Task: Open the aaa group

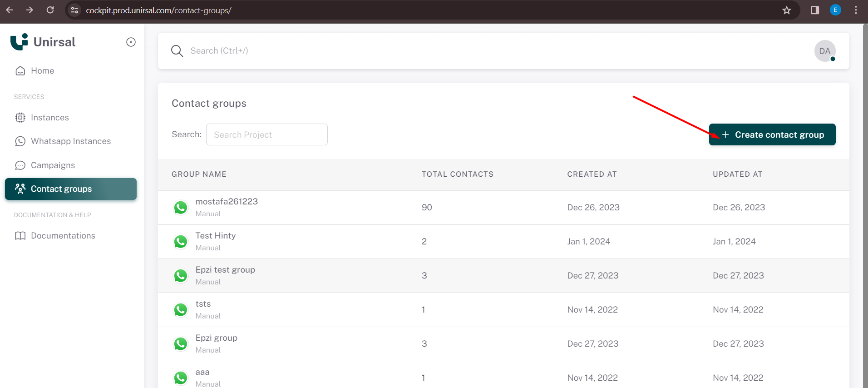Action: pos(202,372)
